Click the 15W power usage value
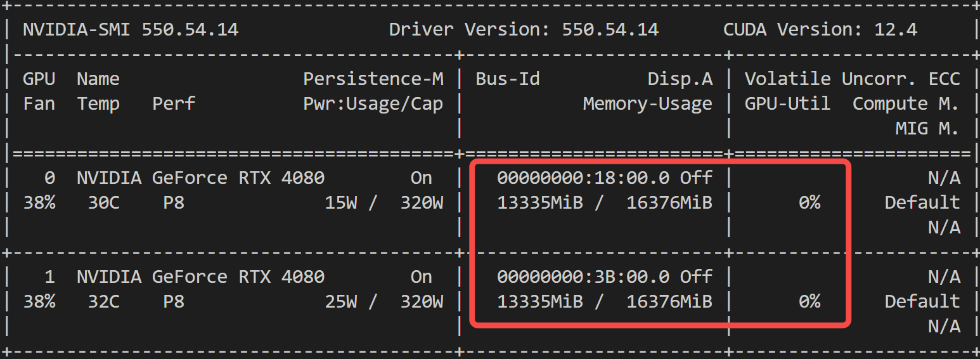This screenshot has height=359, width=980. click(341, 202)
